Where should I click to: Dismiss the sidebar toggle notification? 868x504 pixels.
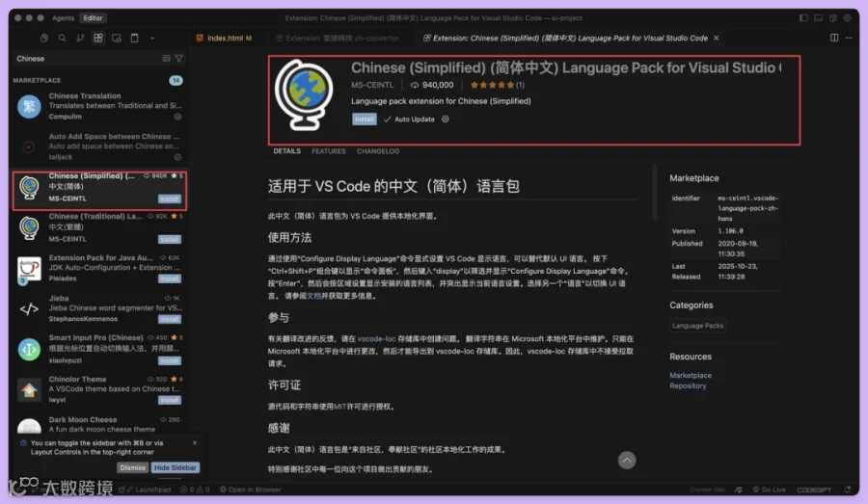coord(132,467)
